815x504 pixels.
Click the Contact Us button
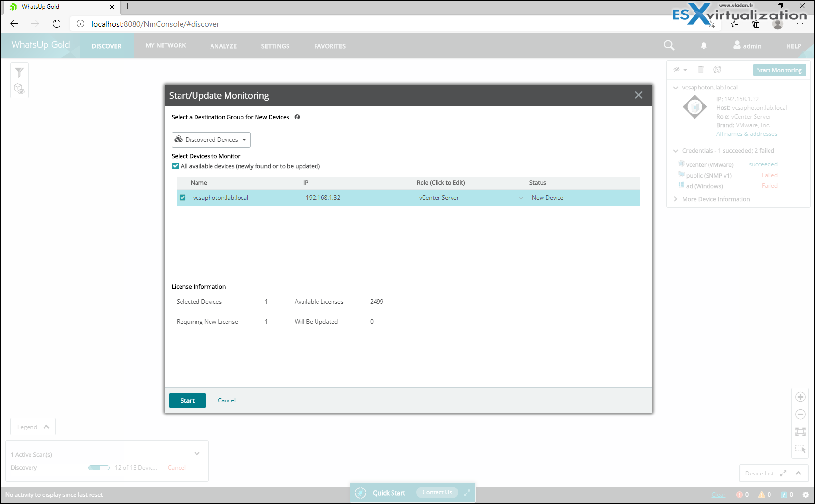coord(437,492)
